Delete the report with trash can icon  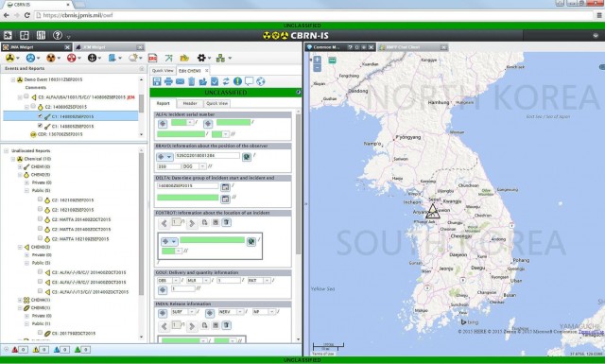point(191,81)
